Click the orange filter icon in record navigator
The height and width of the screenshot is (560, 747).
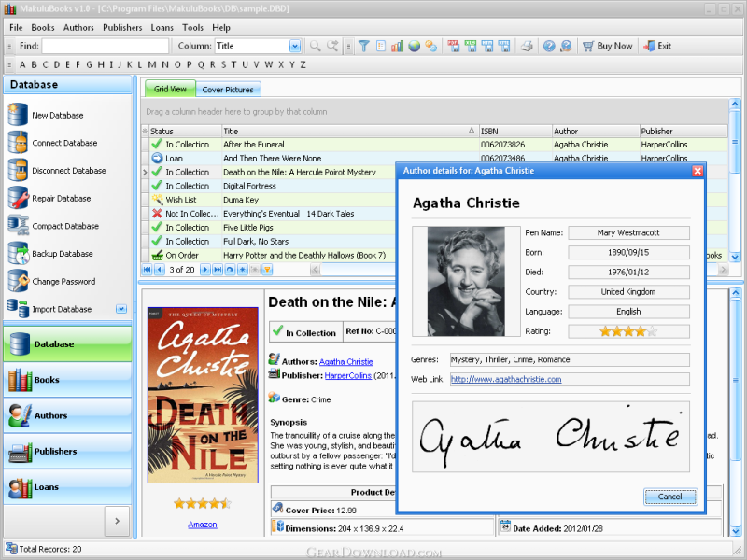tap(267, 270)
